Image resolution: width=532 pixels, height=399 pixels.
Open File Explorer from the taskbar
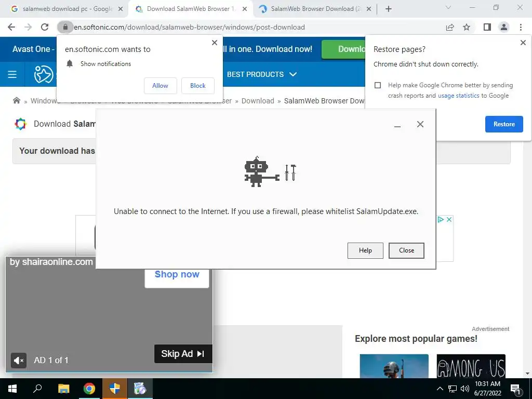63,389
